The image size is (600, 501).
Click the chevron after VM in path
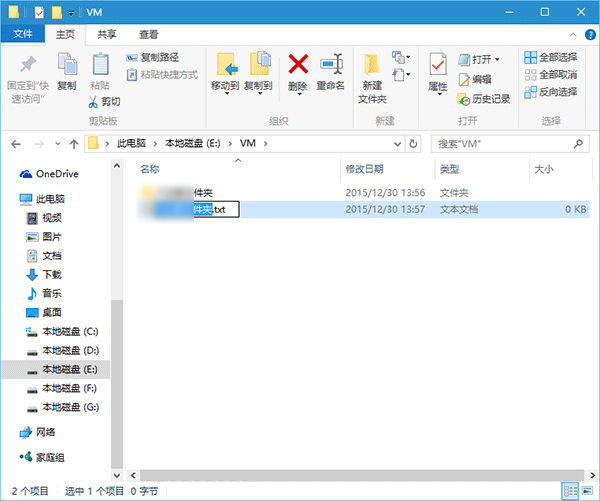coord(266,144)
